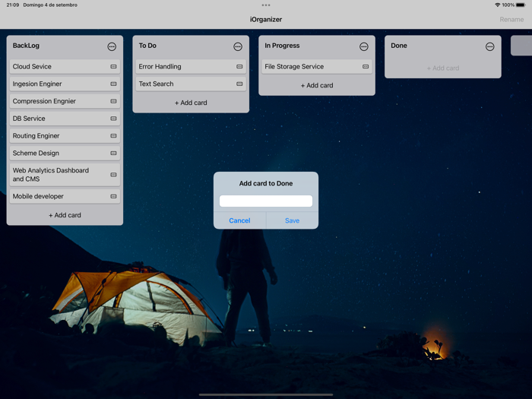Add card to To Do list
Viewport: 532px width, 399px height.
[191, 103]
